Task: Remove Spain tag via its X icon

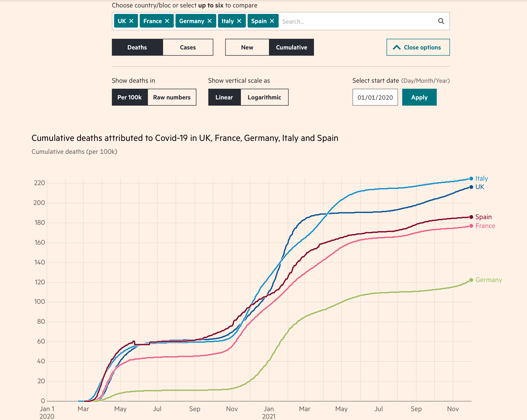Action: (272, 21)
